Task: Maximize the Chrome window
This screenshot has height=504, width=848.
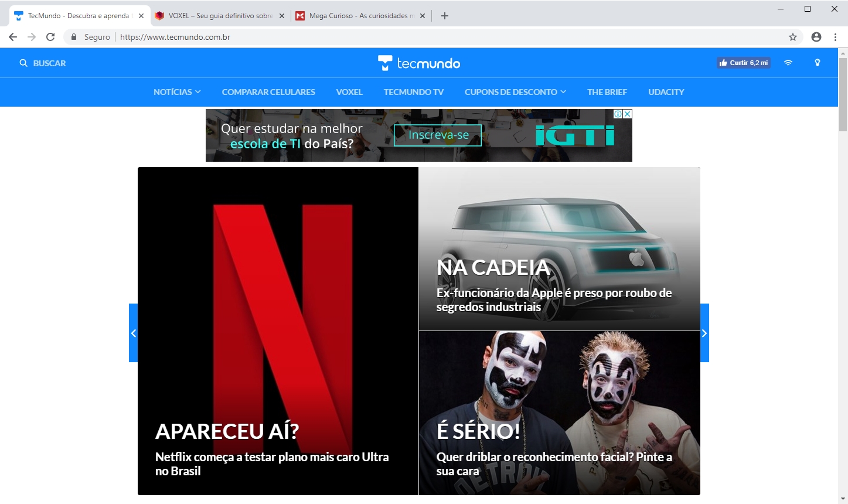Action: 808,9
